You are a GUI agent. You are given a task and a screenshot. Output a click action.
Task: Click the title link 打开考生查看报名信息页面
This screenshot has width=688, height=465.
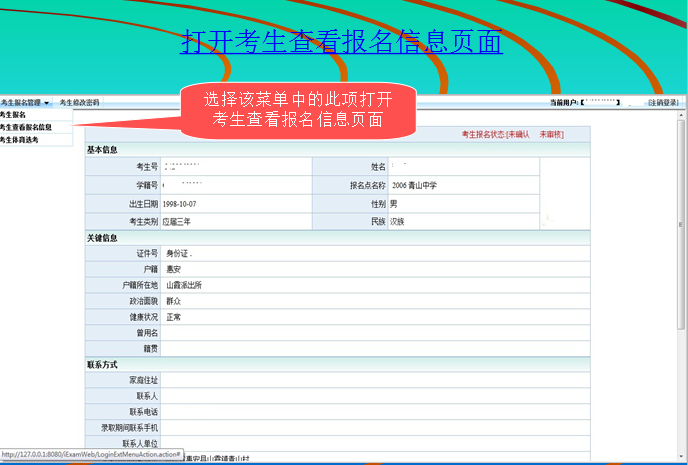point(342,42)
